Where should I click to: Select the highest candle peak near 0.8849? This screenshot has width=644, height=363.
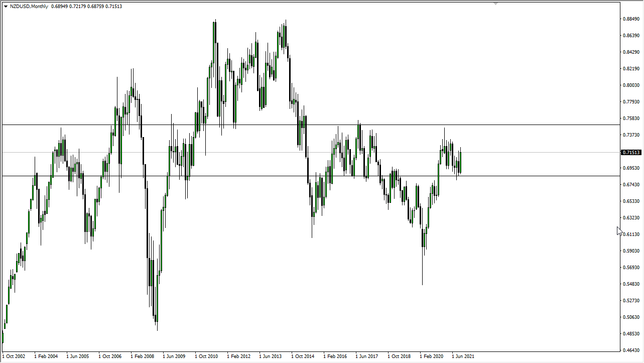(215, 20)
